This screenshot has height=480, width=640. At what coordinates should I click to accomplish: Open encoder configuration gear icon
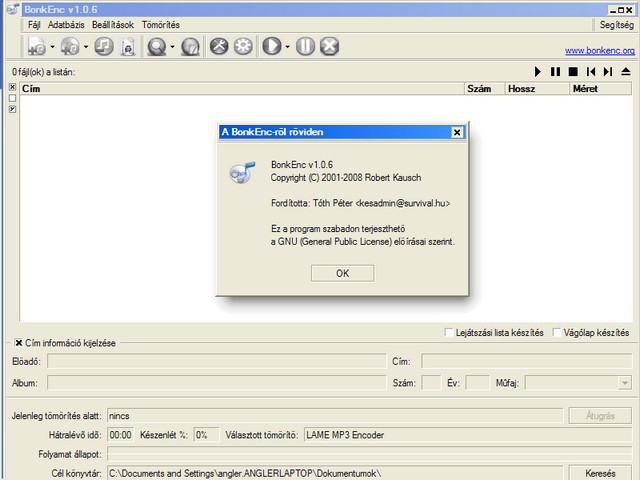[x=243, y=46]
